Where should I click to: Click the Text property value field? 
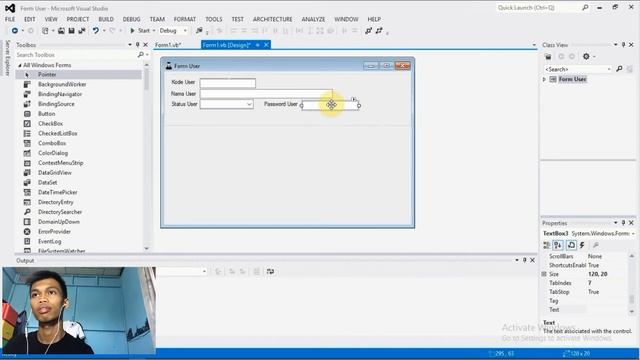click(607, 310)
